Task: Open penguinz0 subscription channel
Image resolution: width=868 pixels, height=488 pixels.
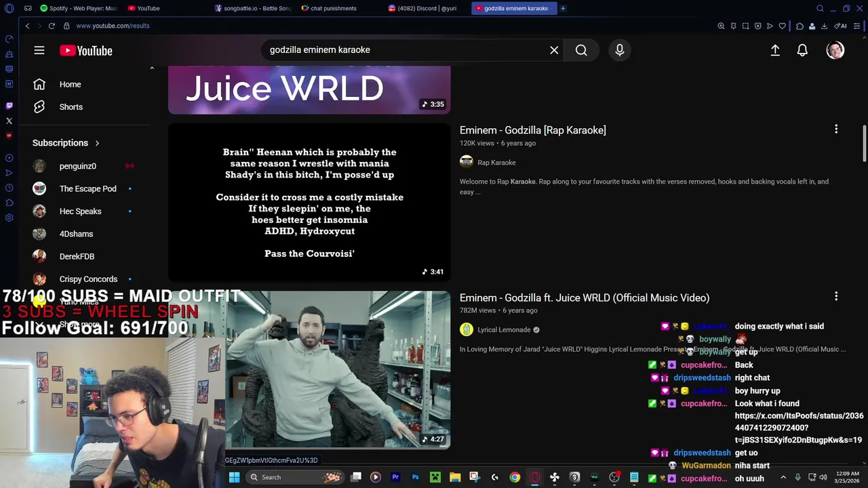Action: [77, 166]
